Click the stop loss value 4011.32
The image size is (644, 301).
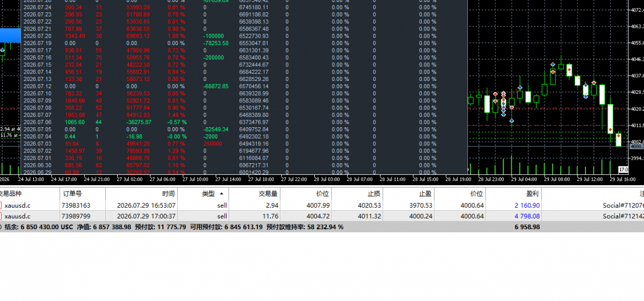click(x=370, y=216)
